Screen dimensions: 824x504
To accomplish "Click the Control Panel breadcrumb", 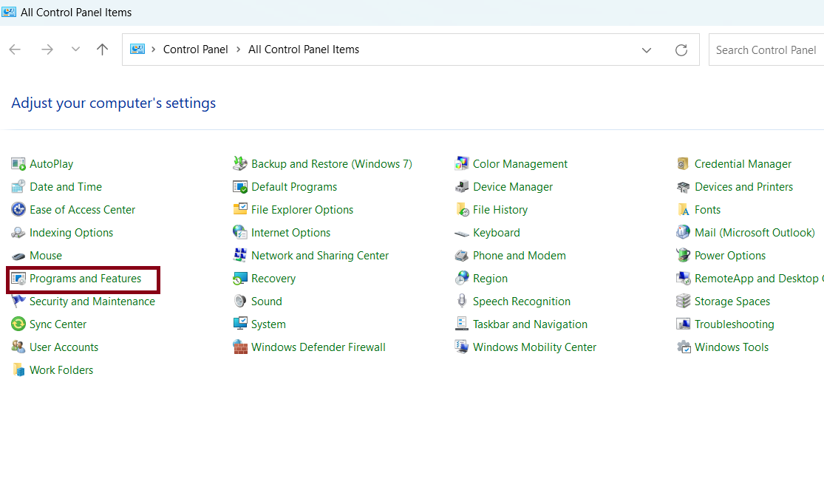I will (x=195, y=50).
